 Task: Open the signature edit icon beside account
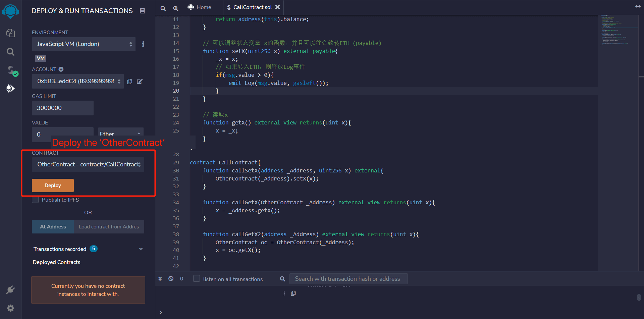140,82
